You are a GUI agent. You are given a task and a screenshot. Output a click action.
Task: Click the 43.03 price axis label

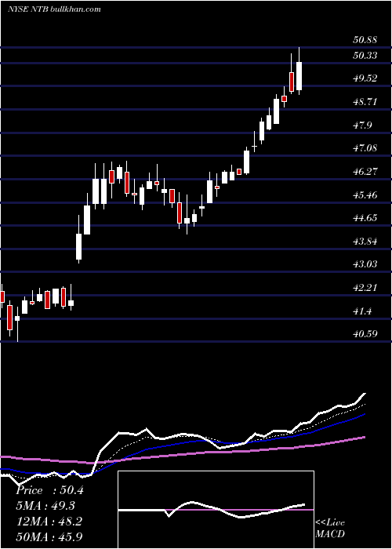[x=365, y=264]
